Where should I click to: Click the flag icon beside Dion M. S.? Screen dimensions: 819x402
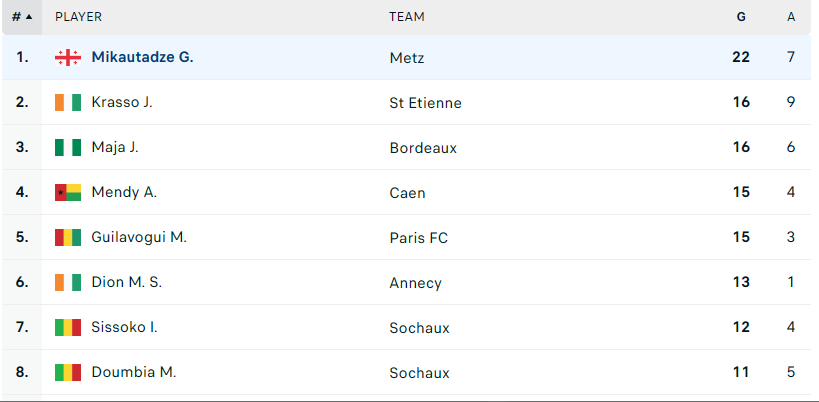(68, 282)
